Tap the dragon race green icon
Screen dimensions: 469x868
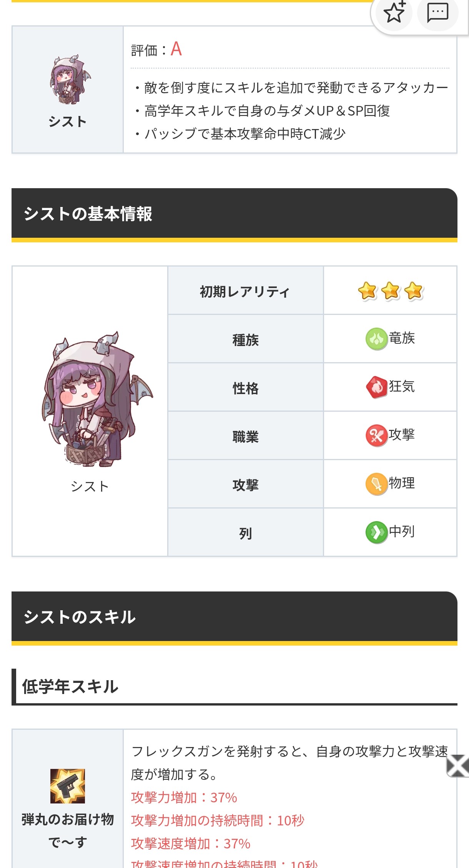tap(376, 338)
